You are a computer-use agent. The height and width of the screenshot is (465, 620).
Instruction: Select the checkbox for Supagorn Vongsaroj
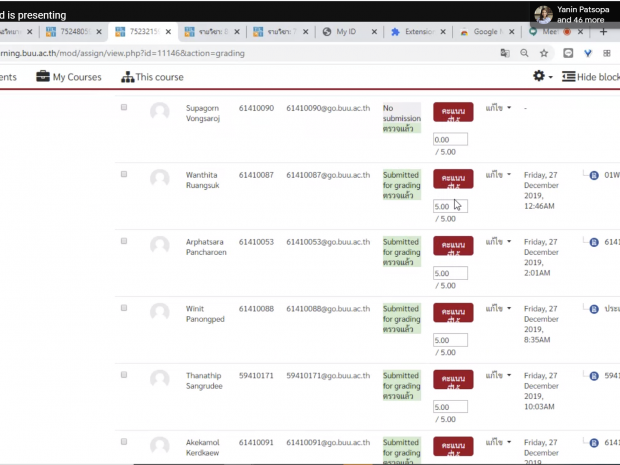[x=124, y=107]
